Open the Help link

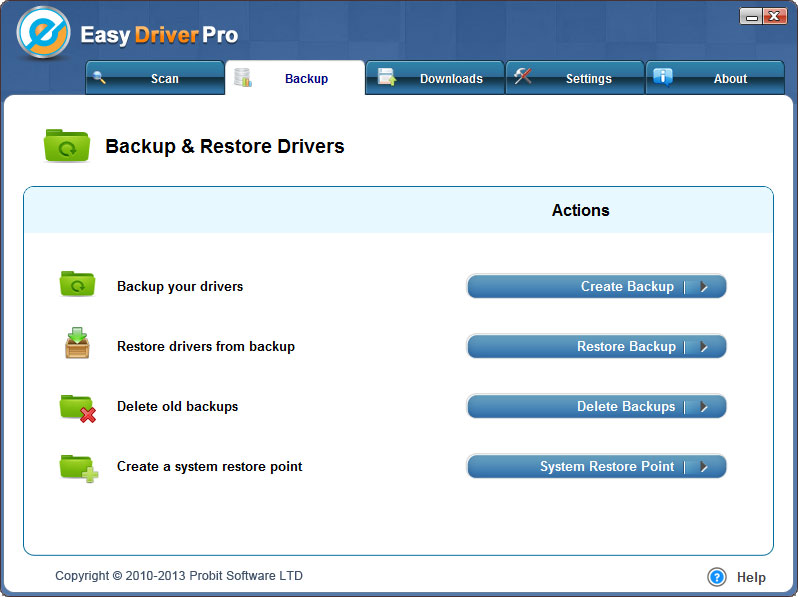click(x=750, y=577)
